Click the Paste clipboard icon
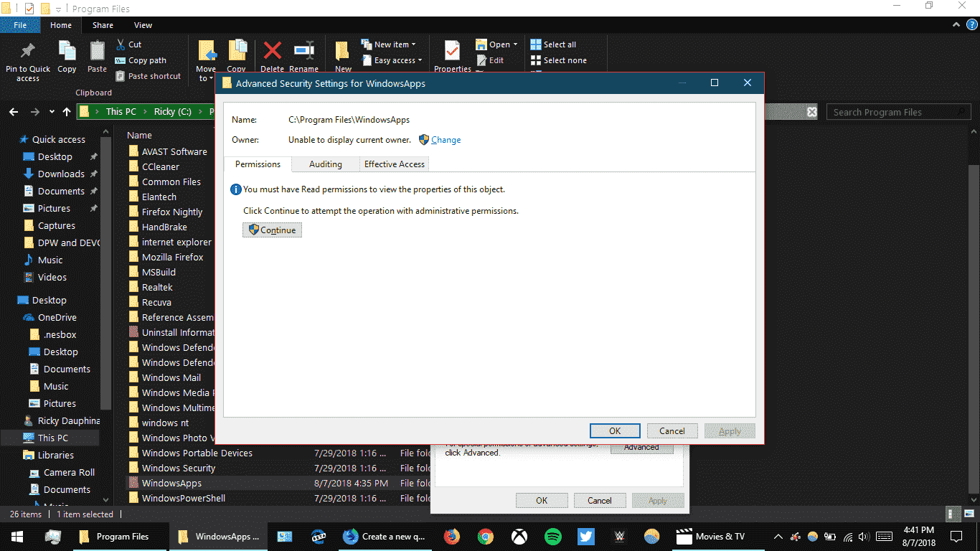This screenshot has width=980, height=551. (x=97, y=51)
